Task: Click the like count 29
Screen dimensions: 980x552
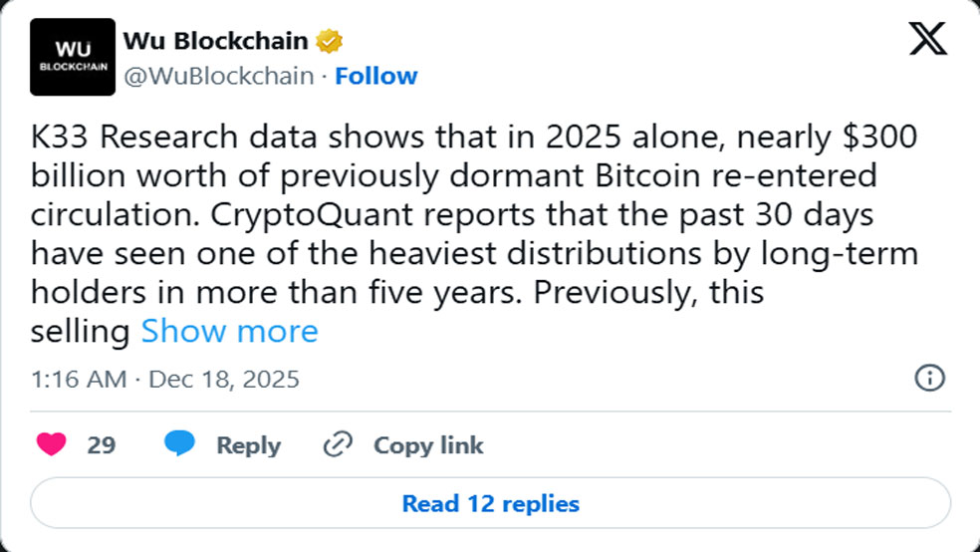Action: (102, 444)
